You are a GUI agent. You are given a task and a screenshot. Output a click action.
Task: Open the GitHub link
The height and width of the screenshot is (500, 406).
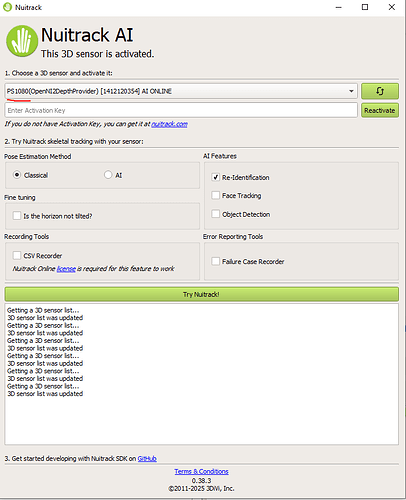(x=147, y=459)
